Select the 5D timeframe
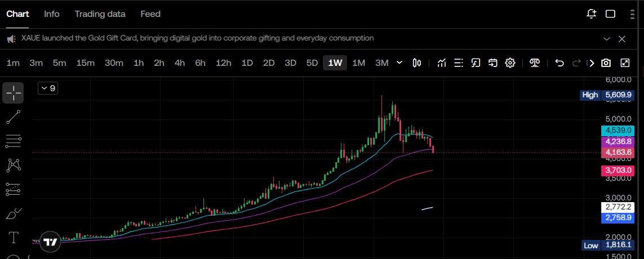 (x=312, y=63)
